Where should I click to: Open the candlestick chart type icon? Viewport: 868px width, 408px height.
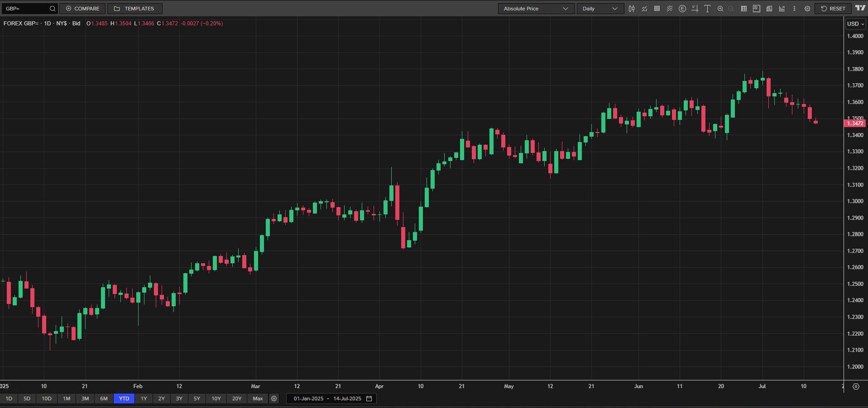pos(632,9)
